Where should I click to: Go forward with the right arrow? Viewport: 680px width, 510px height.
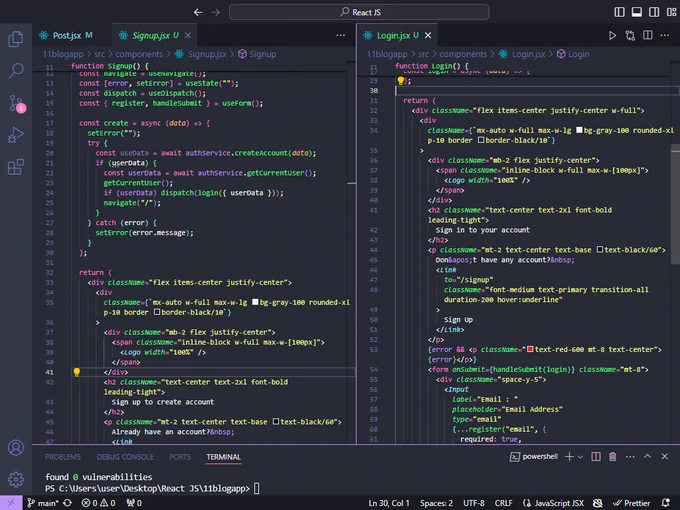pyautogui.click(x=215, y=12)
